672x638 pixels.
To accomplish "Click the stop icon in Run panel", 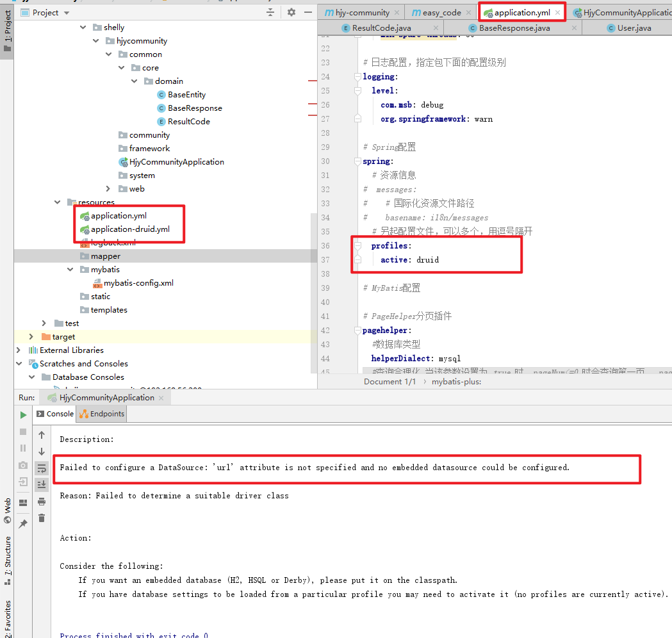I will coord(23,432).
